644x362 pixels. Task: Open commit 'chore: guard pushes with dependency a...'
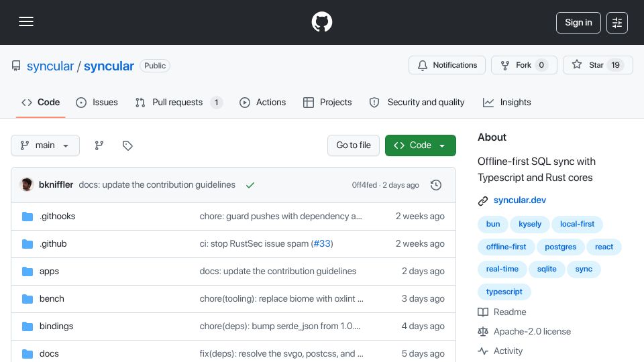281,217
